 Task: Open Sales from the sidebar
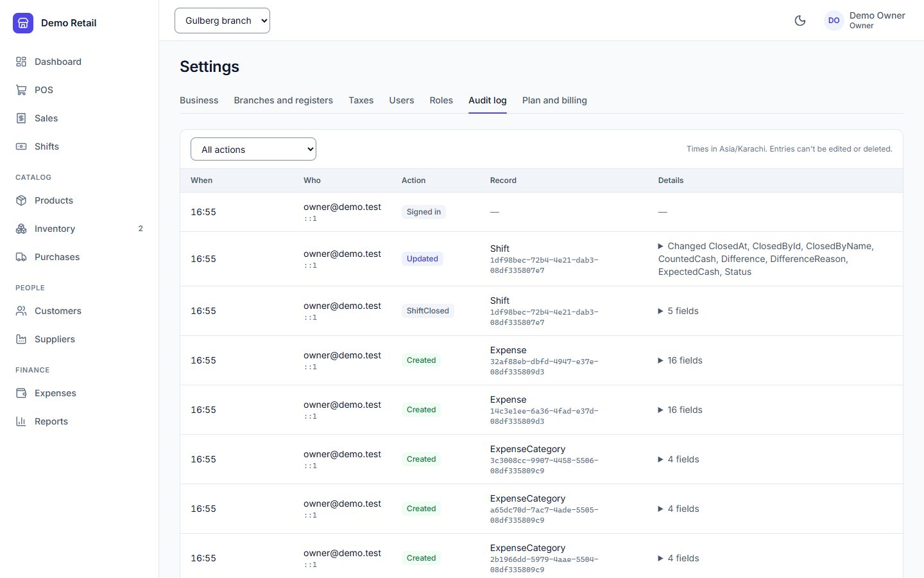[80, 118]
